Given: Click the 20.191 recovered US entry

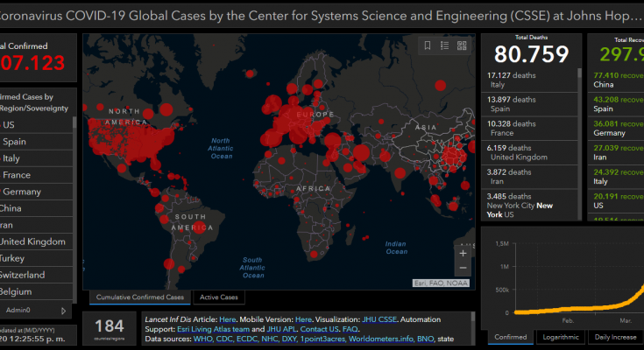Looking at the screenshot, I should coord(616,201).
